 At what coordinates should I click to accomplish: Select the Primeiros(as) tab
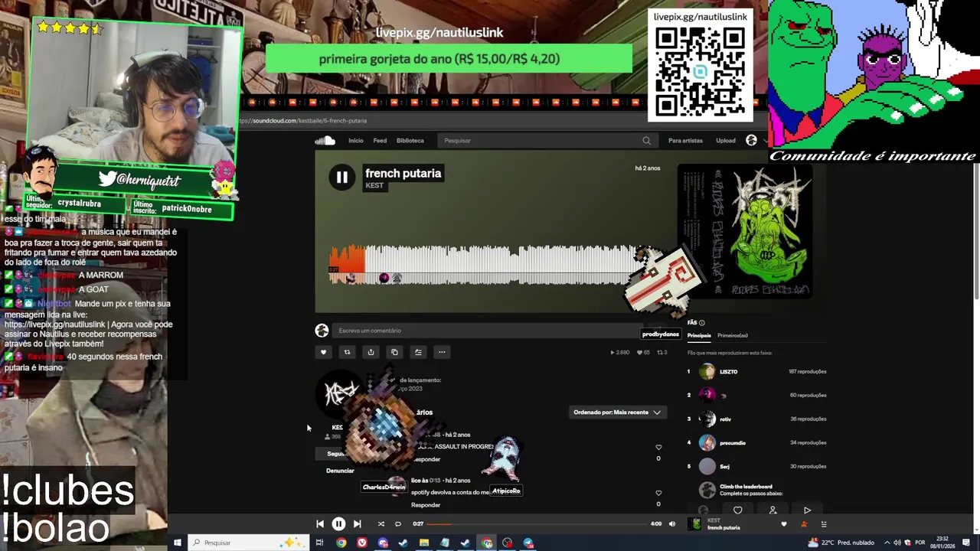click(732, 335)
